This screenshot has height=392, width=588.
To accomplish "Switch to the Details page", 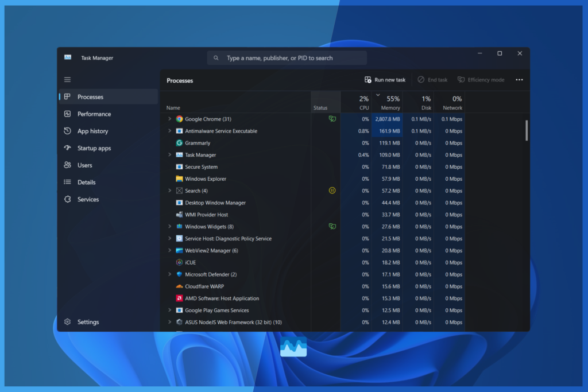I will [x=109, y=182].
